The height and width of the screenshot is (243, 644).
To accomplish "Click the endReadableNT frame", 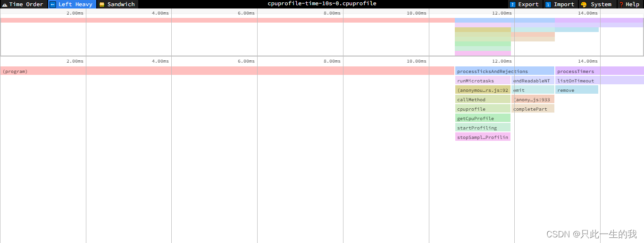I will pos(533,81).
